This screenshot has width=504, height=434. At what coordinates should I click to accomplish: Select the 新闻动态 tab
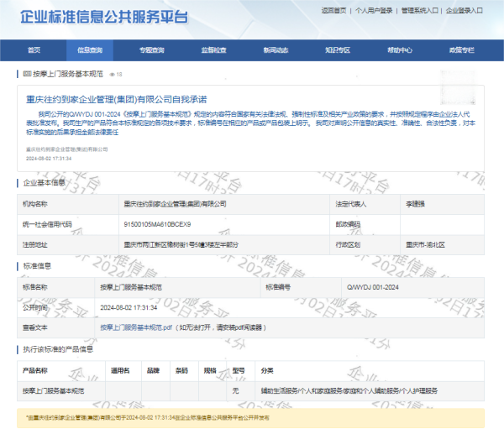(x=276, y=50)
